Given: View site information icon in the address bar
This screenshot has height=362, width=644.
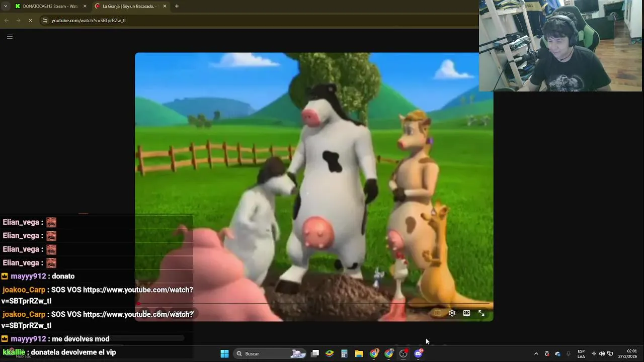Looking at the screenshot, I should pos(45,21).
